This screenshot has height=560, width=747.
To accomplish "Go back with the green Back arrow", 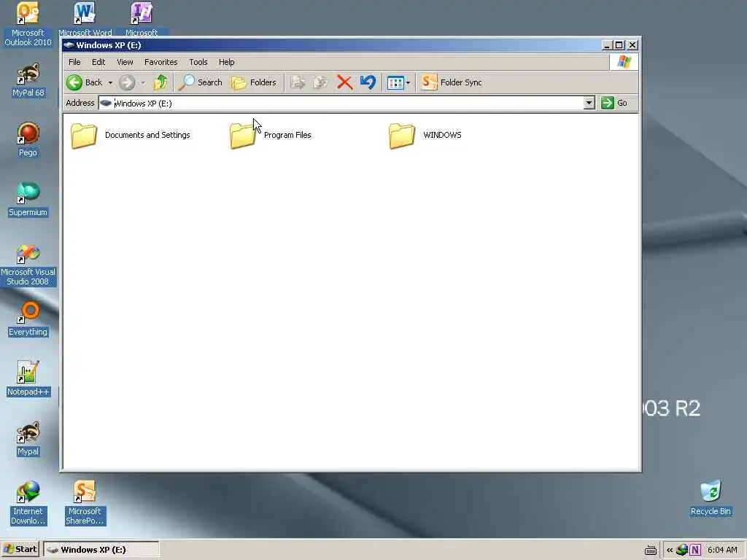I will (x=85, y=82).
